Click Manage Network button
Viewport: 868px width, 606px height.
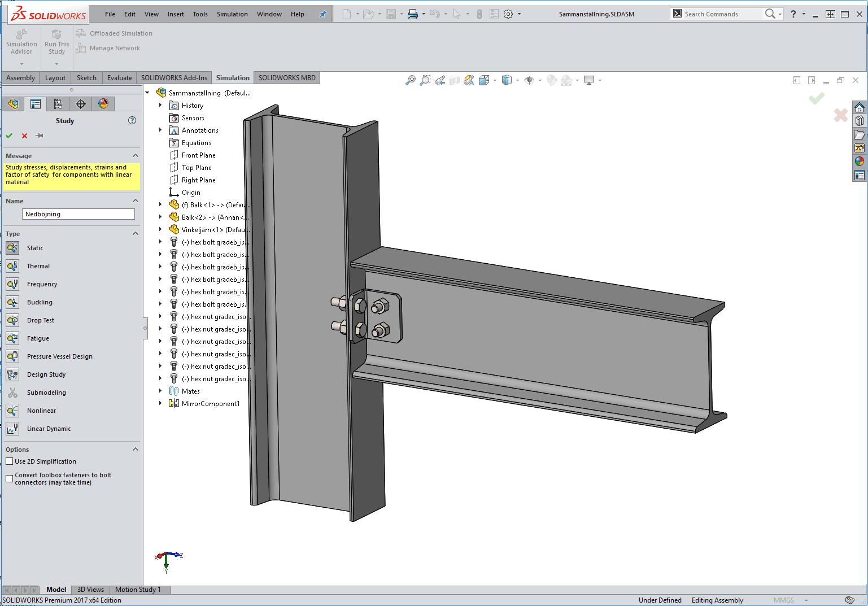115,48
